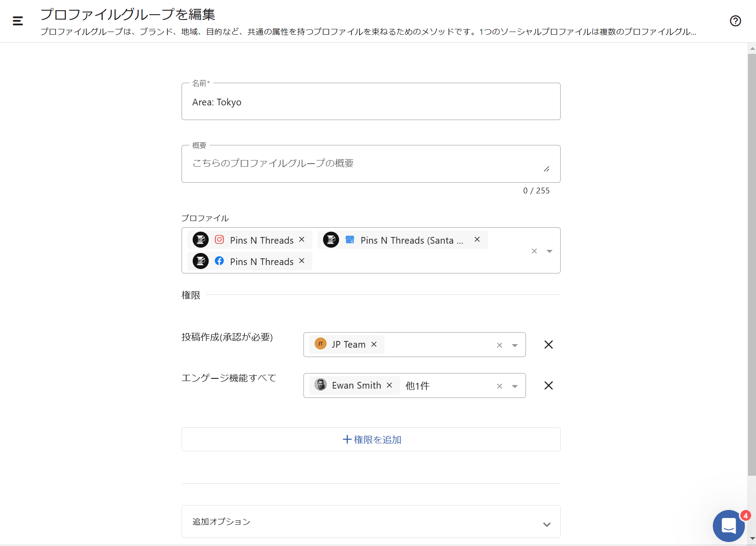Clear all selected profiles in プロファイル field
Screen dimensions: 756x546
(x=534, y=251)
